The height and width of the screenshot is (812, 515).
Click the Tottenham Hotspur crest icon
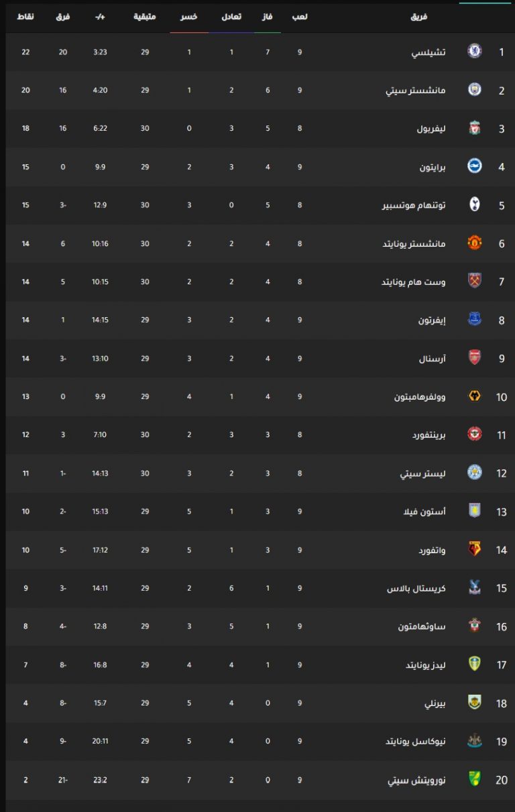(x=474, y=205)
